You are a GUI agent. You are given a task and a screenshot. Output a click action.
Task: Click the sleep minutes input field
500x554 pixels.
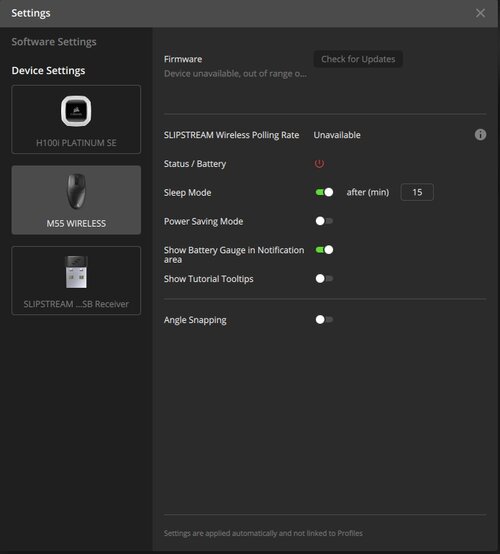click(x=417, y=192)
